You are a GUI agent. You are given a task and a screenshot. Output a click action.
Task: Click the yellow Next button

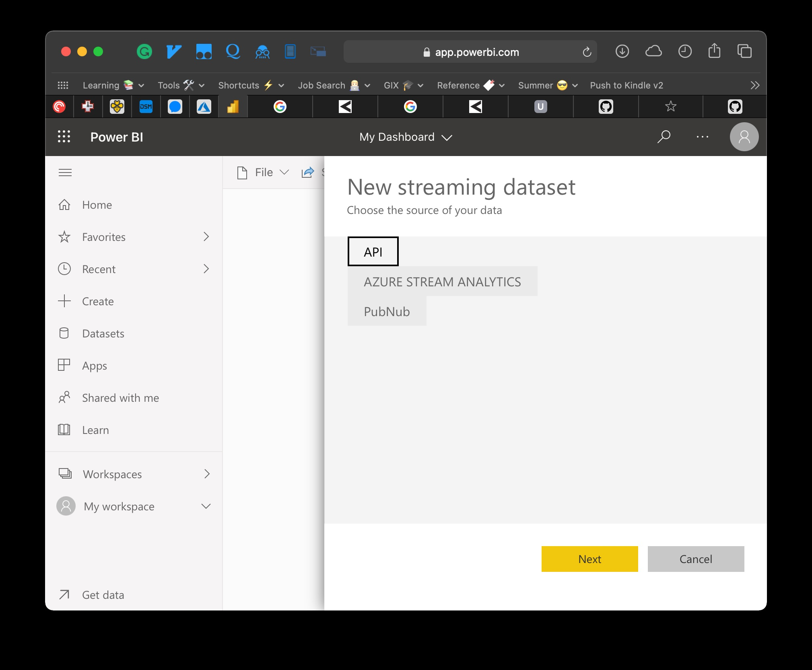589,559
